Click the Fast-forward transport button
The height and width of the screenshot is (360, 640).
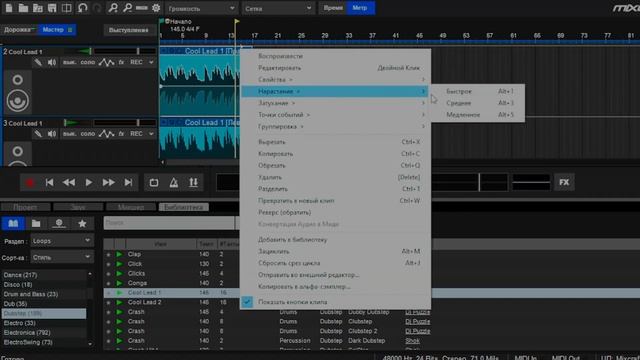tap(108, 182)
